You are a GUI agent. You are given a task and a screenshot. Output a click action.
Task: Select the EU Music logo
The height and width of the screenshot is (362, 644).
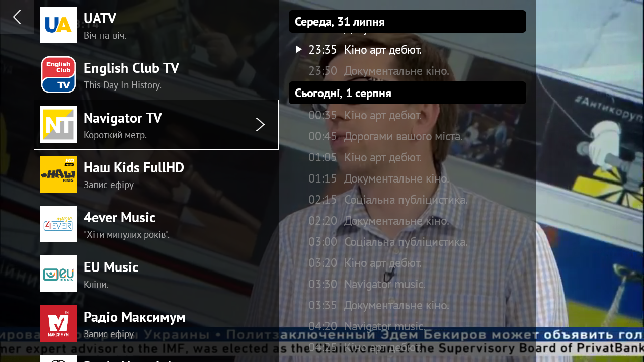(x=58, y=274)
